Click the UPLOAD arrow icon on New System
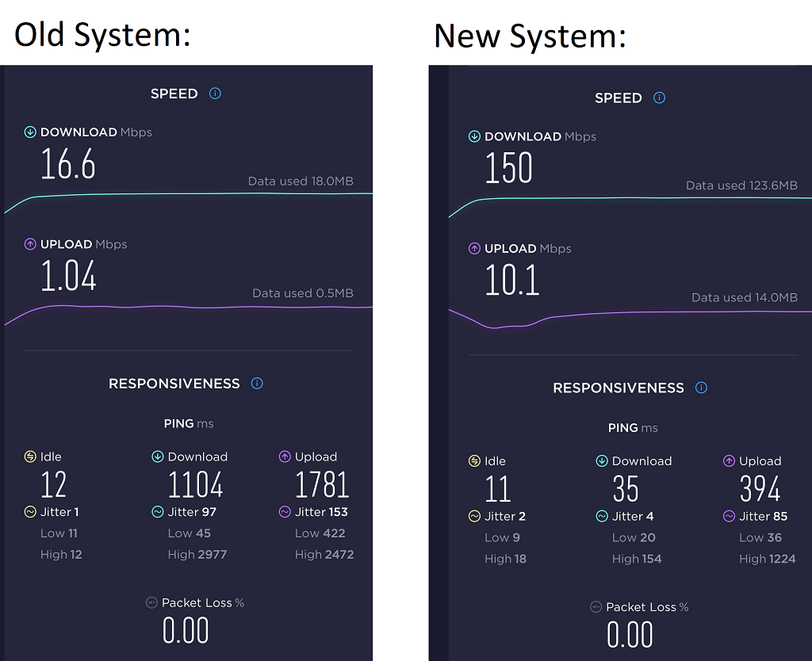This screenshot has height=661, width=812. [474, 248]
